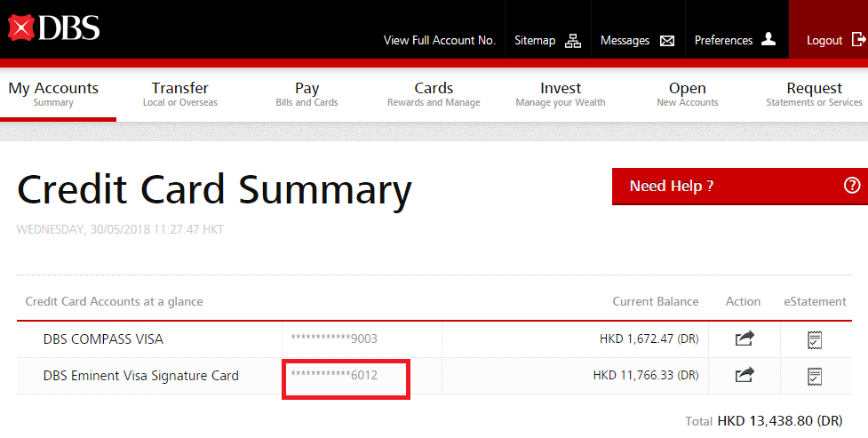Viewport: 868px width, 438px height.
Task: Open the My Accounts tab
Action: [x=53, y=93]
